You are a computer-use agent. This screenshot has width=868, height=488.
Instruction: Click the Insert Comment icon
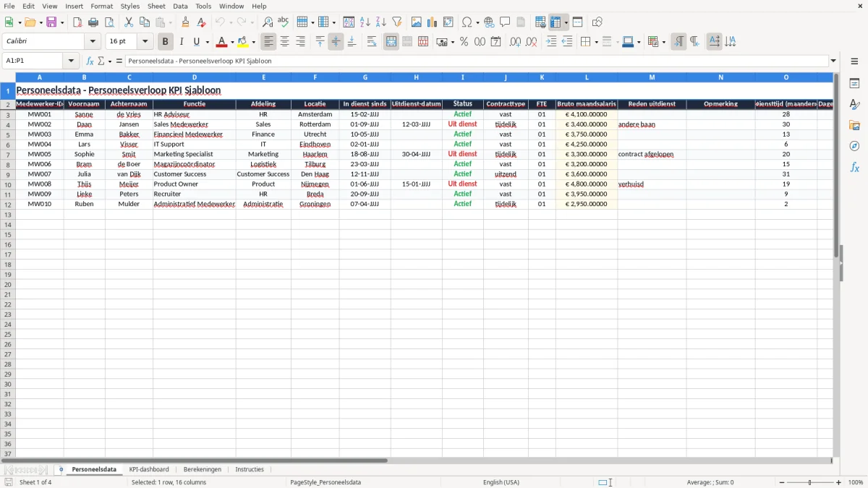[x=505, y=22]
